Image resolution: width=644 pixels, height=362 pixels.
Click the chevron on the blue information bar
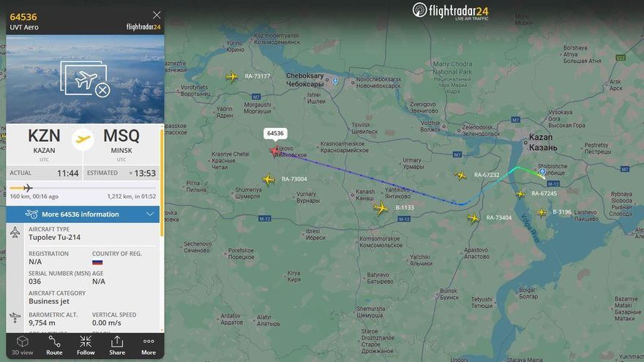click(x=150, y=214)
